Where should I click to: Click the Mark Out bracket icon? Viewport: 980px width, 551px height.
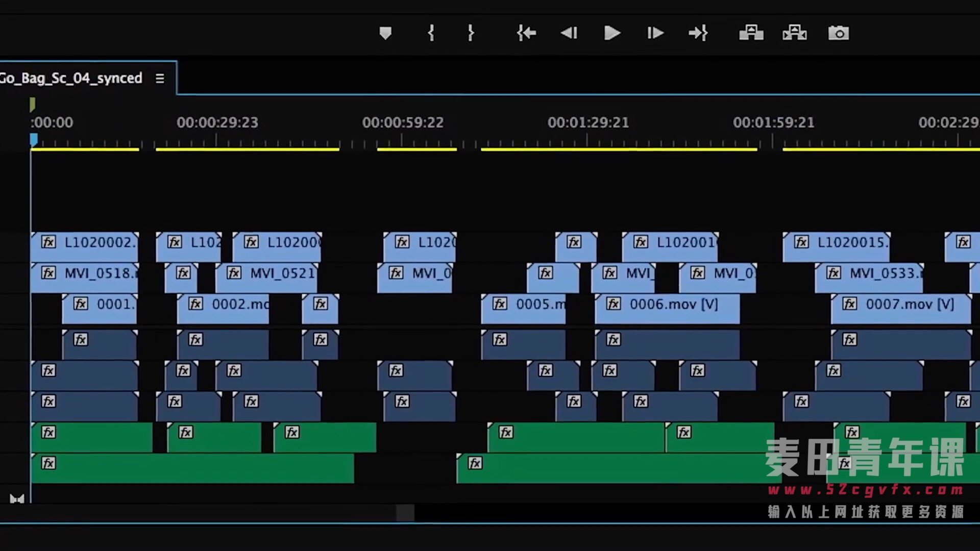click(x=471, y=33)
